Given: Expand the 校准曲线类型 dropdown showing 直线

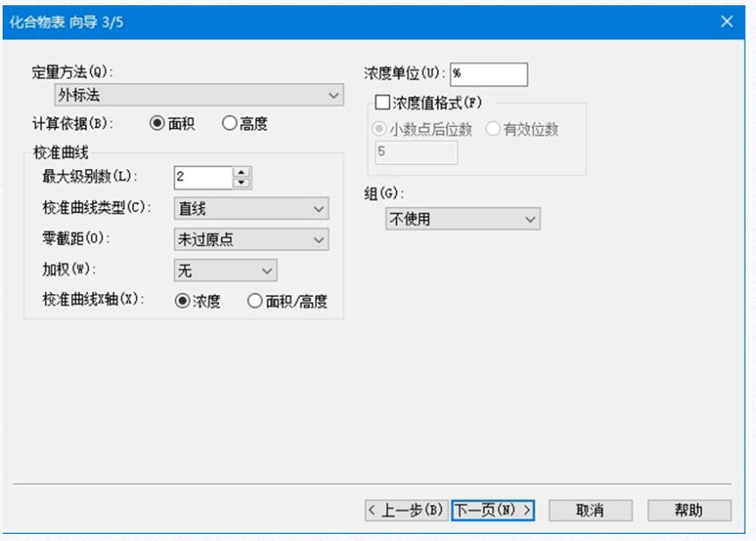Looking at the screenshot, I should 251,209.
